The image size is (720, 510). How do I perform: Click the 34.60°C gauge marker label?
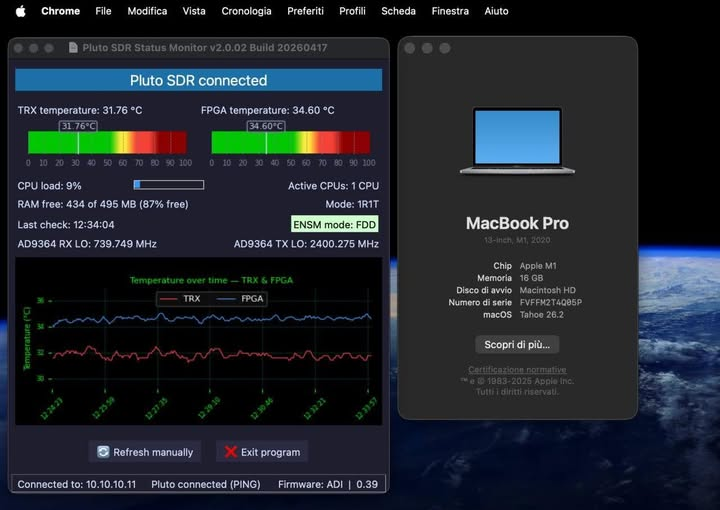266,126
